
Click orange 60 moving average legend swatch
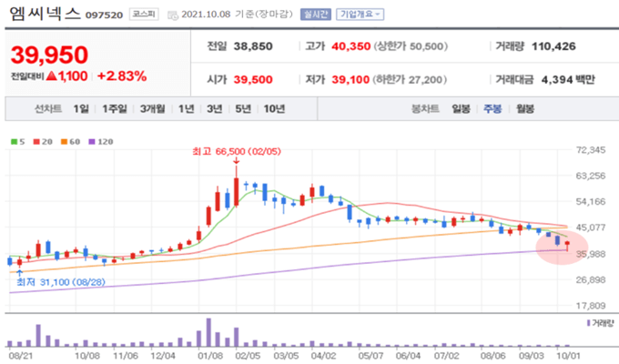(x=65, y=142)
